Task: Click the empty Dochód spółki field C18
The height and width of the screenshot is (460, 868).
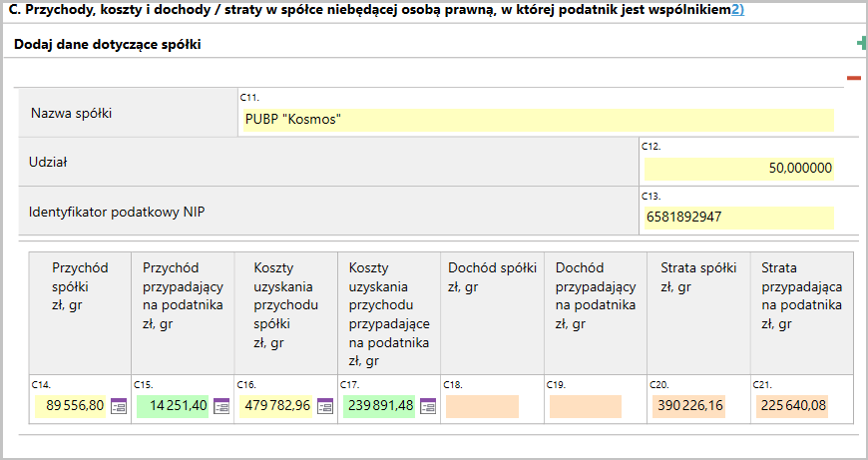Action: 483,406
